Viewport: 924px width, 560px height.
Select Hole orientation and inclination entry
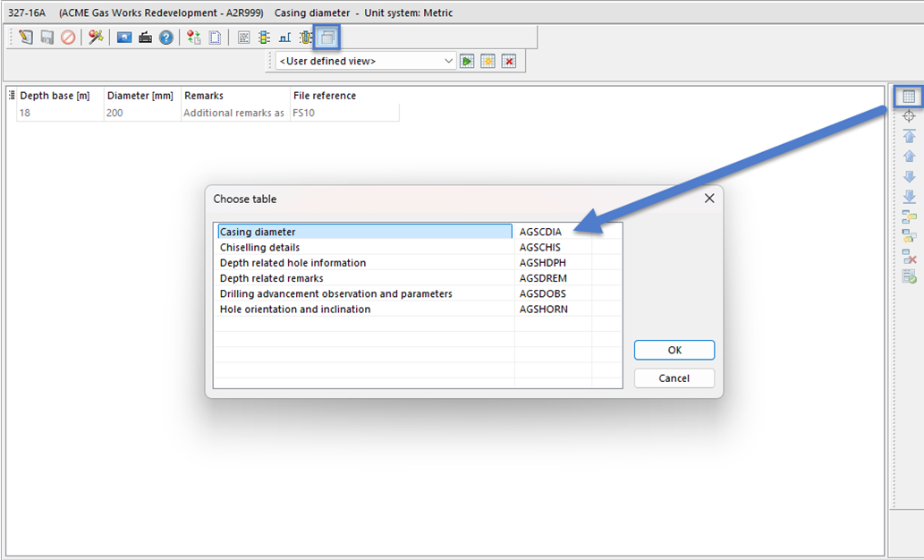point(294,310)
